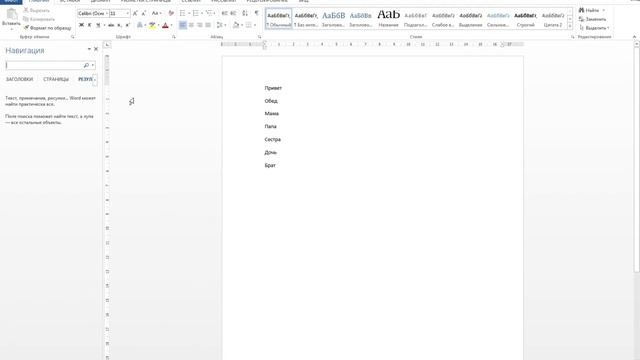Cut the selection with Вырезать

(36, 11)
